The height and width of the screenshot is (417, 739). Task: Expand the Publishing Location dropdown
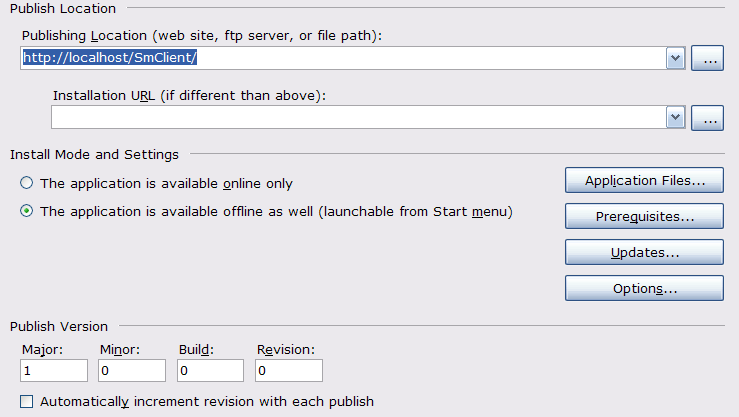coord(675,59)
